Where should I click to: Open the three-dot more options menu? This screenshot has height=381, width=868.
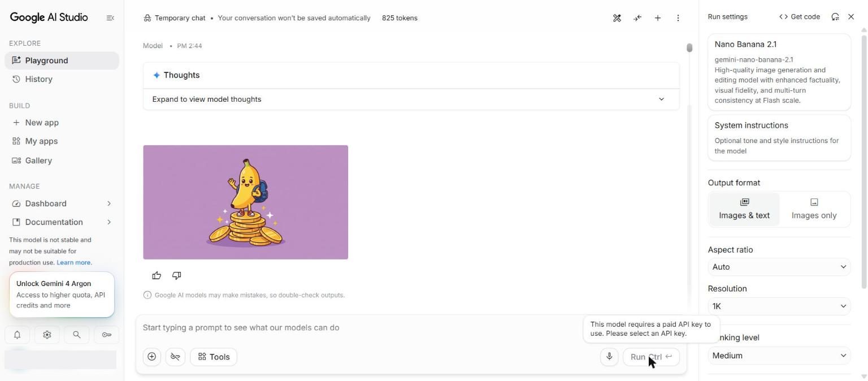pos(678,18)
